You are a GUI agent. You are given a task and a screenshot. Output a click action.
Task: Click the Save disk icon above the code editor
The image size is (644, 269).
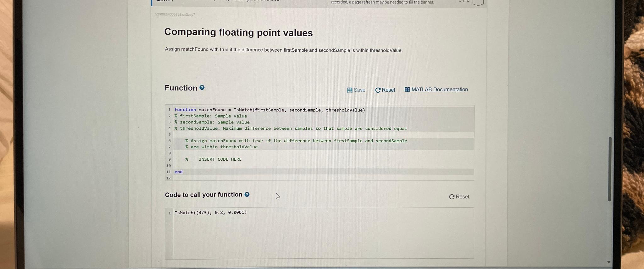click(x=350, y=90)
